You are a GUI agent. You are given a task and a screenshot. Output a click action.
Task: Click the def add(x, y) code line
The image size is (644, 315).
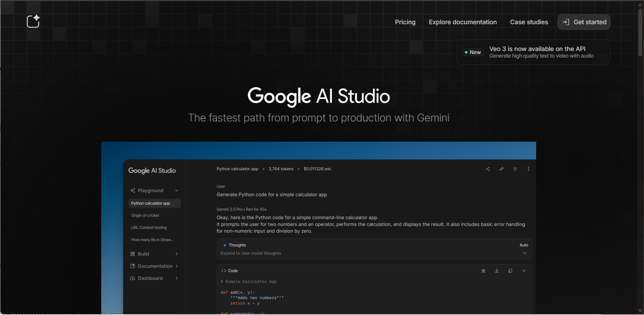[x=237, y=293]
